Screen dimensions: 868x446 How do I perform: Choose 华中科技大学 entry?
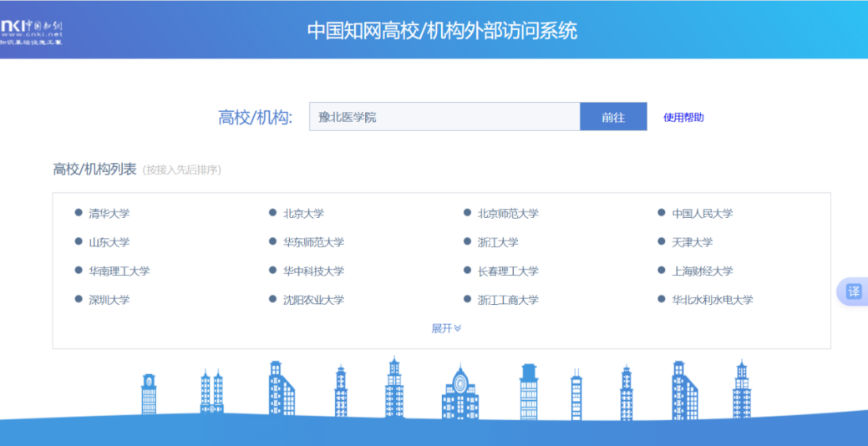pos(313,271)
